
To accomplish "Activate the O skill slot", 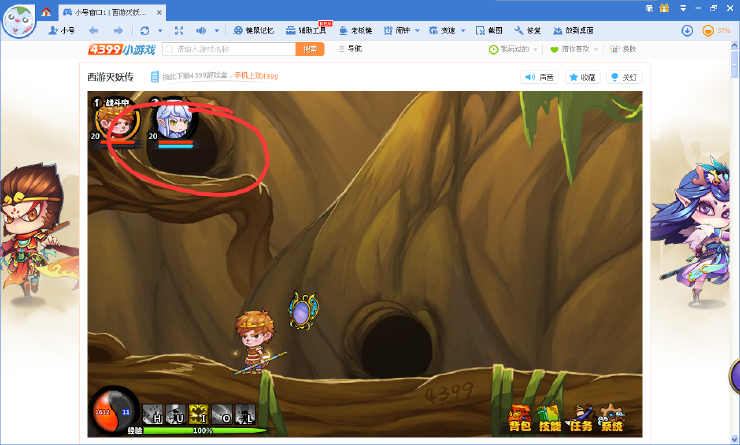I will pyautogui.click(x=222, y=414).
